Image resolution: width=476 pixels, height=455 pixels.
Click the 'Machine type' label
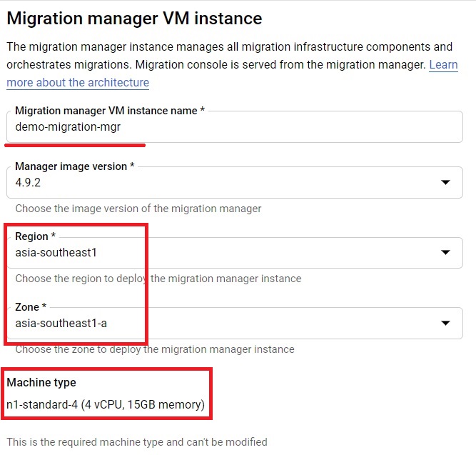(x=41, y=382)
